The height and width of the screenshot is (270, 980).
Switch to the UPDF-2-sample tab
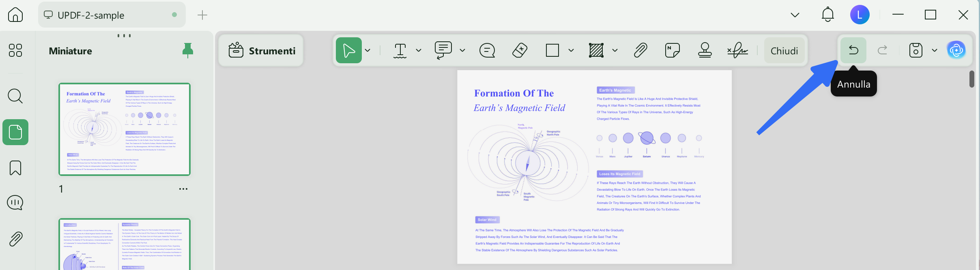tap(112, 15)
